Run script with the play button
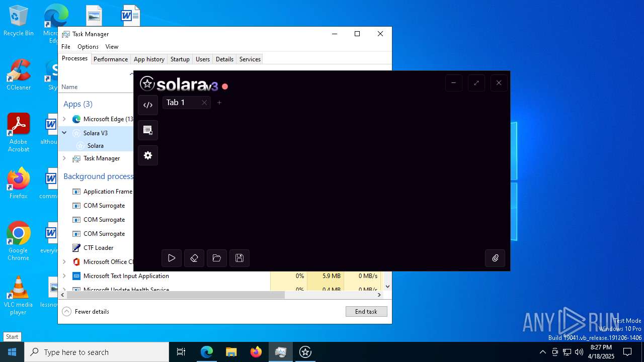644x362 pixels. (172, 258)
